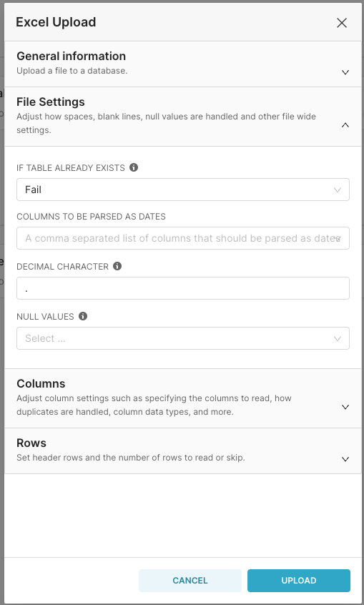
Task: Click the Rows heading text
Action: [31, 443]
